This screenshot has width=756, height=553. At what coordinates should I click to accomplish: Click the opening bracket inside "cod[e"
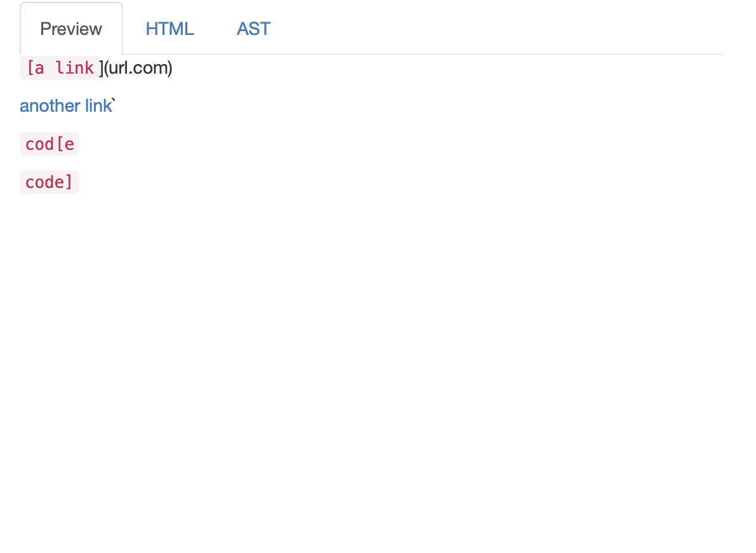pyautogui.click(x=60, y=145)
